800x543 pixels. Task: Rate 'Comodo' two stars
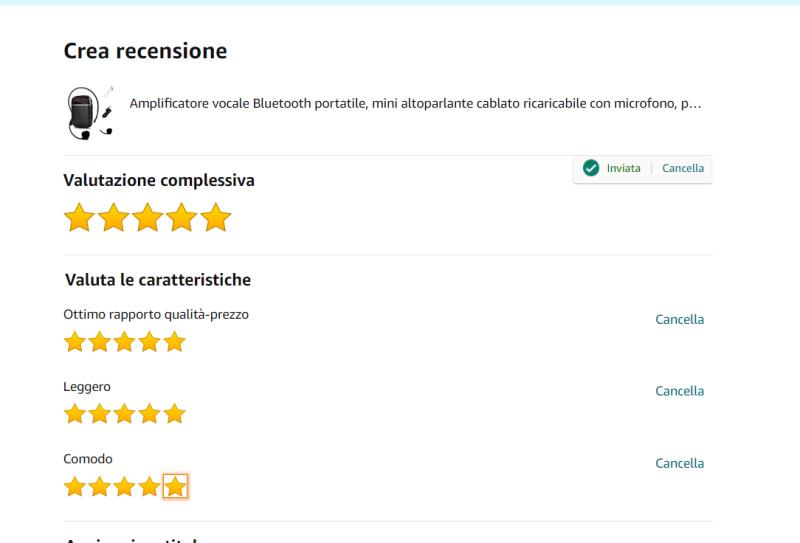(100, 487)
